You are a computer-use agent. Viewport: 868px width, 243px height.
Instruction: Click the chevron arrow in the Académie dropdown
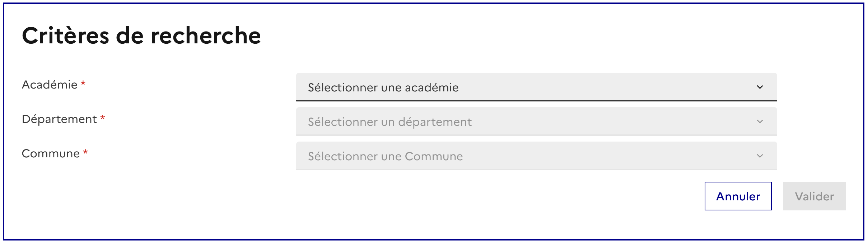tap(760, 87)
